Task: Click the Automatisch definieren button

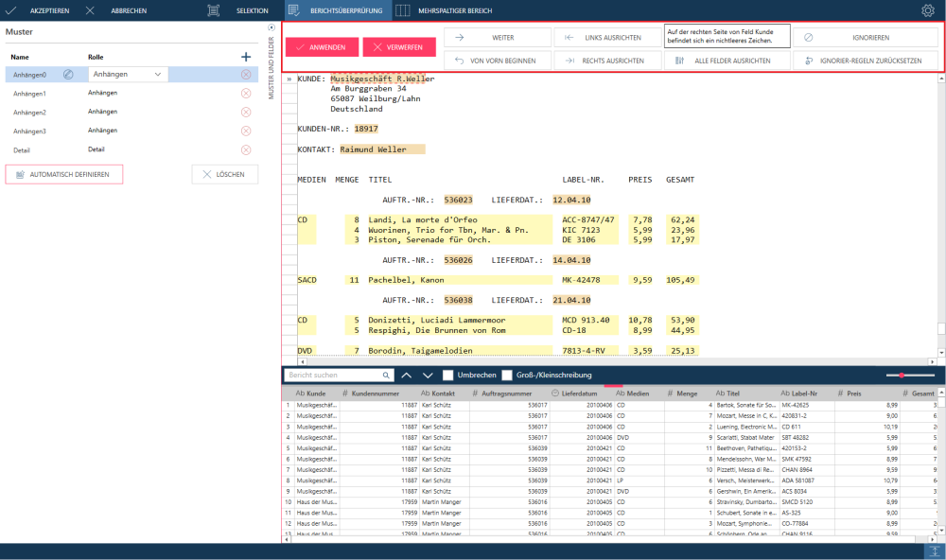Action: click(x=63, y=174)
